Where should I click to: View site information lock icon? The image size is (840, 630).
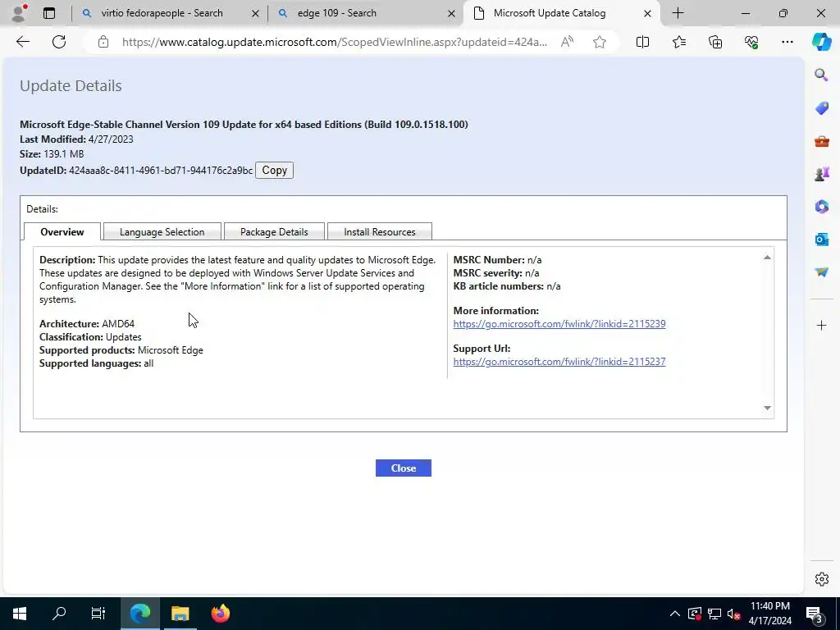pos(103,42)
